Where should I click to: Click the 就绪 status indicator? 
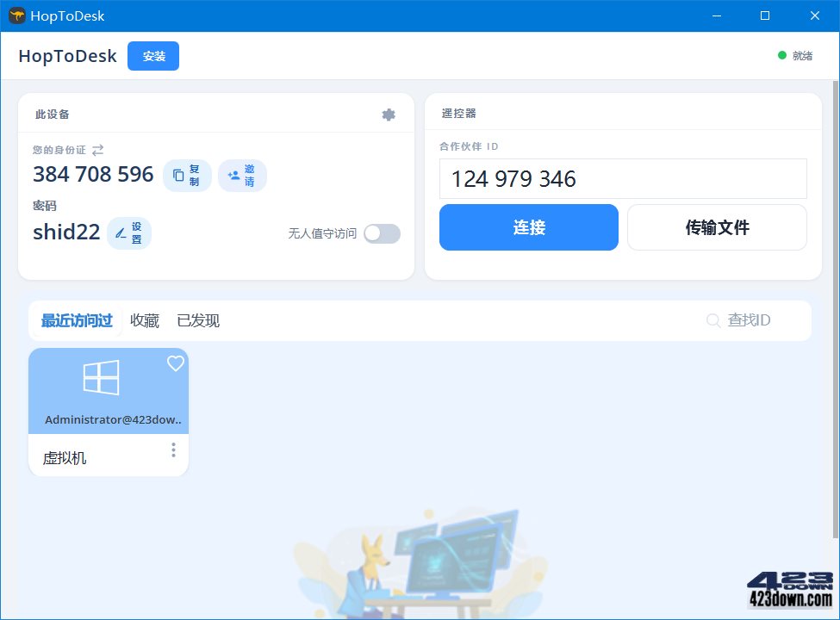(795, 56)
